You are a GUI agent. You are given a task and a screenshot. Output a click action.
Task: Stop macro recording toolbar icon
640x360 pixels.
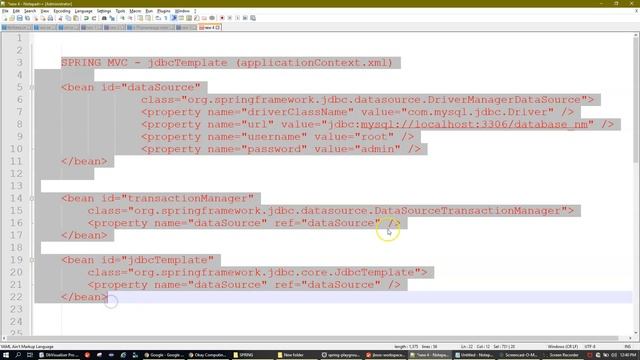tap(229, 18)
